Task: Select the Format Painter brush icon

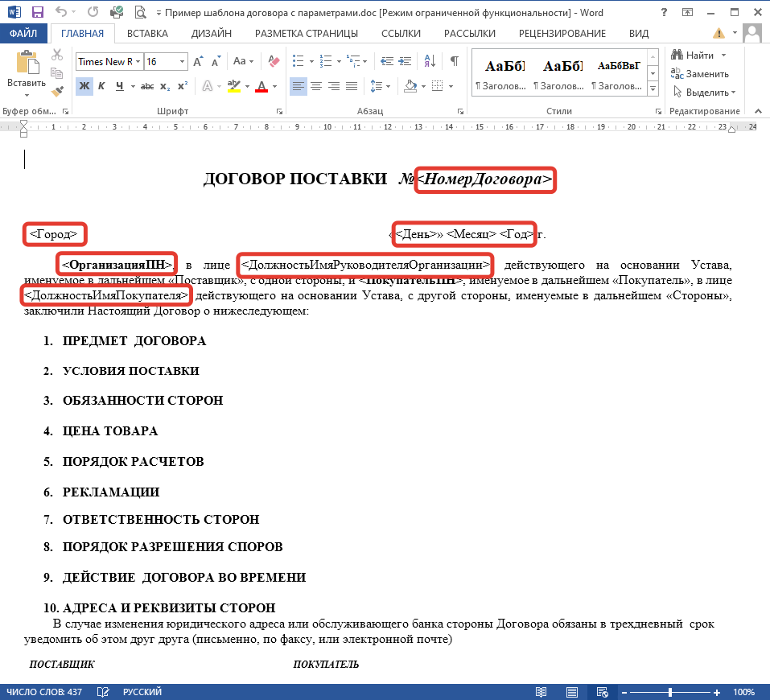Action: pyautogui.click(x=57, y=91)
